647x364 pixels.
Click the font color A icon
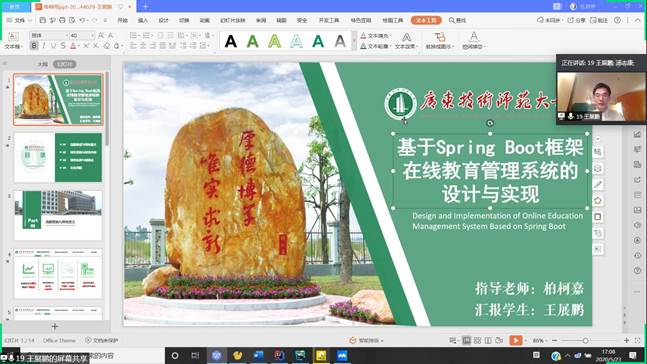[x=73, y=46]
